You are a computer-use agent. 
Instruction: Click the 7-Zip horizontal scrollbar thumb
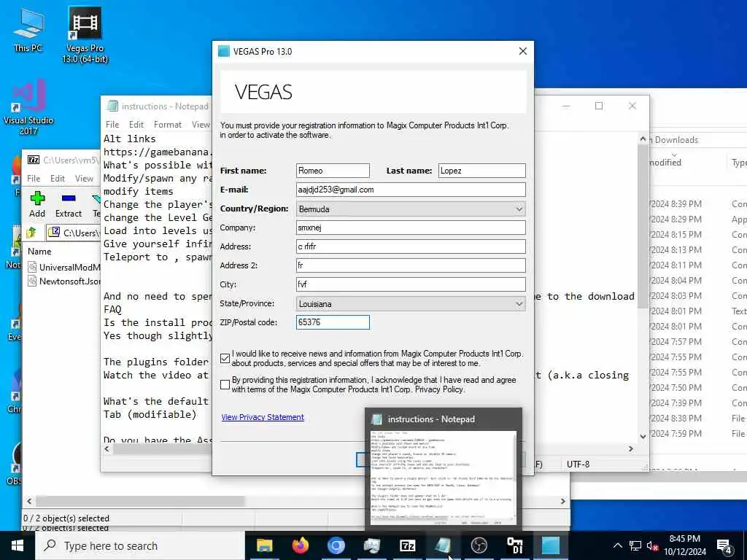(140, 501)
